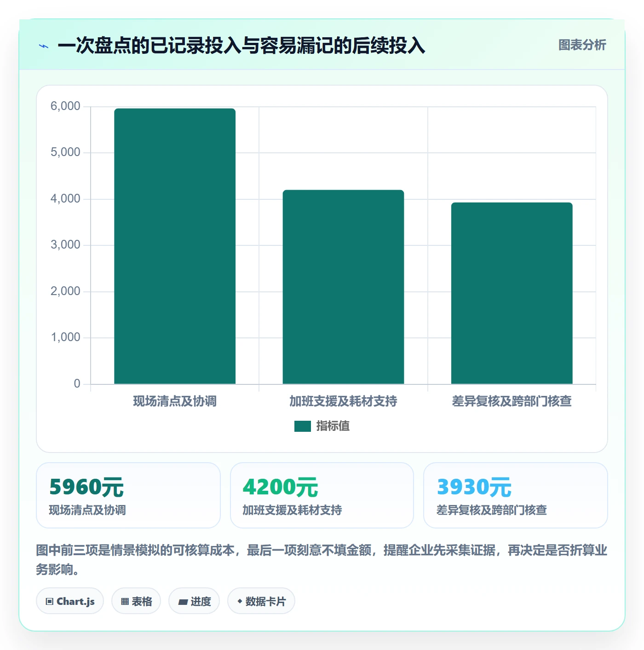This screenshot has width=644, height=650.
Task: Click the card caption 现场清点及协调
Action: click(87, 510)
